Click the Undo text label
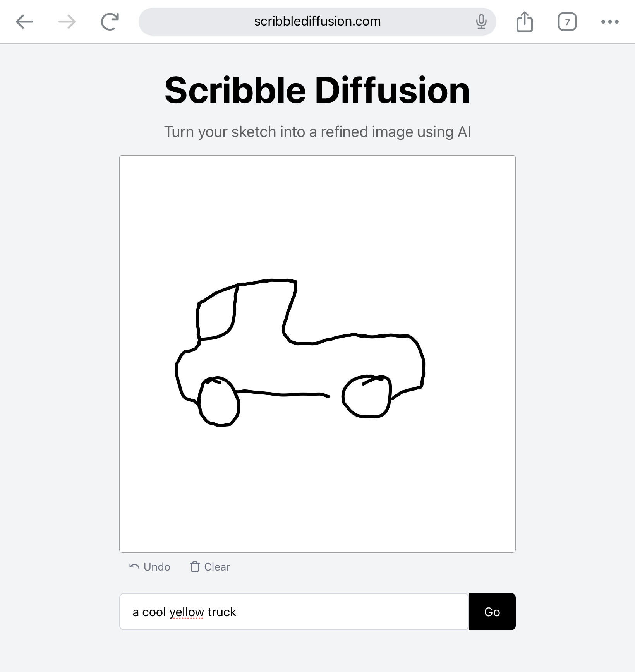This screenshot has width=635, height=672. tap(157, 567)
